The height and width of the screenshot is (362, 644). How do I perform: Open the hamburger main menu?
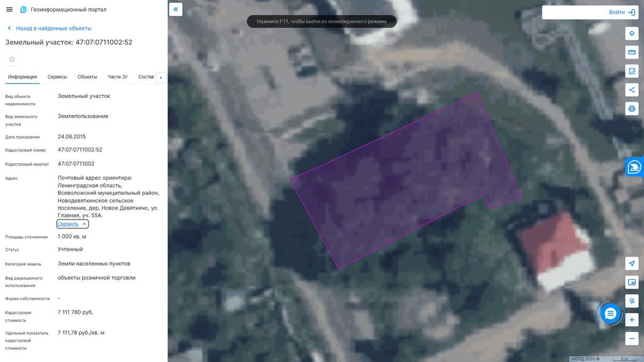tap(9, 10)
